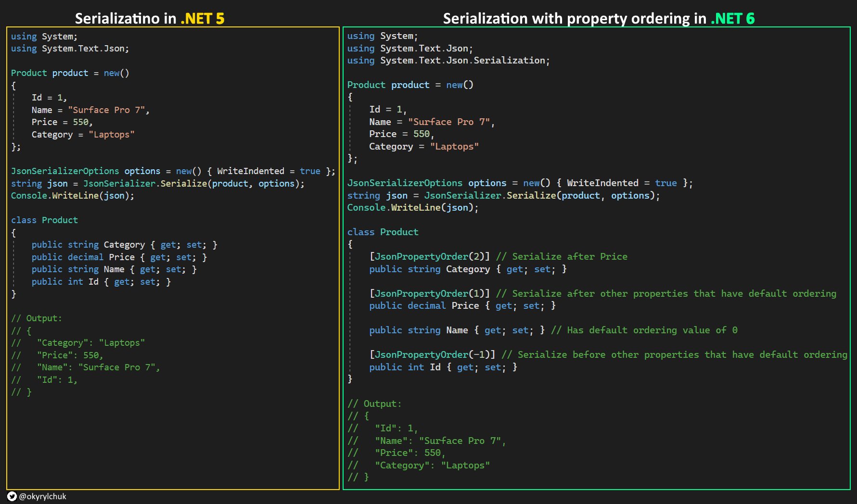Click the Console.WriteLine(json) line in right panel
857x504 pixels.
tap(412, 207)
